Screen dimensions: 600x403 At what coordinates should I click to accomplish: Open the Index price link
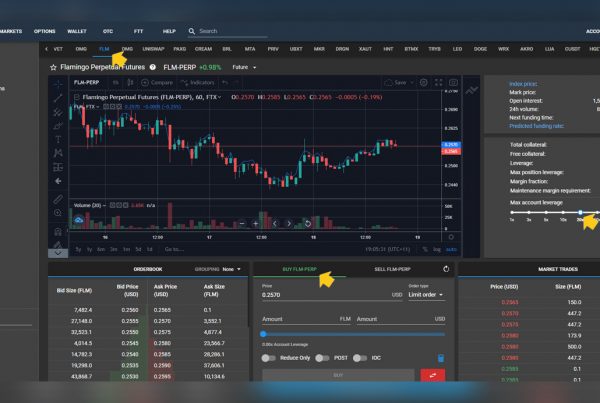click(523, 84)
